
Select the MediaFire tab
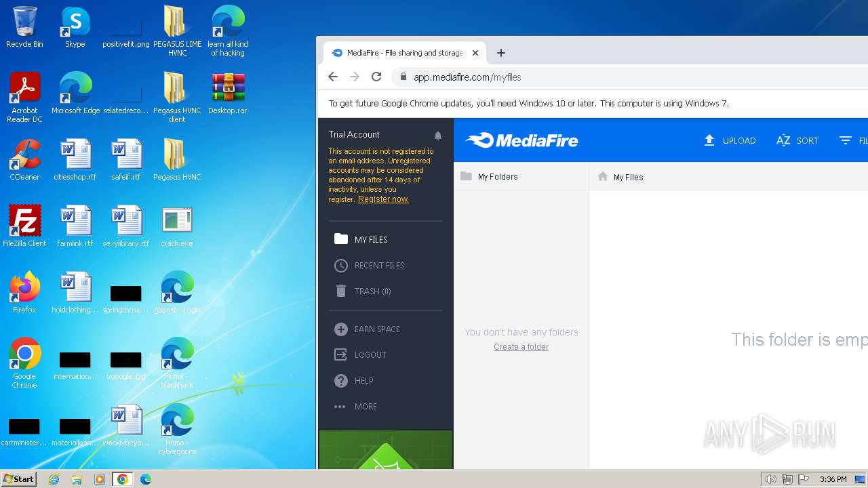[x=405, y=53]
